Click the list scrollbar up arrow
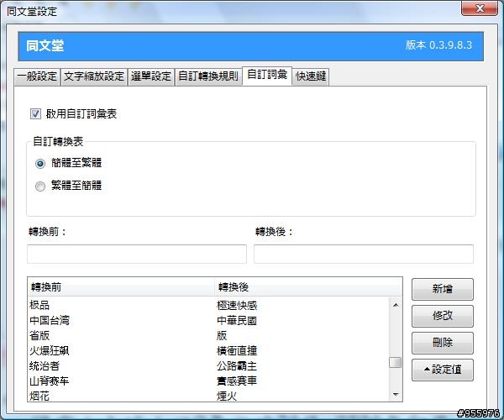 pos(396,305)
